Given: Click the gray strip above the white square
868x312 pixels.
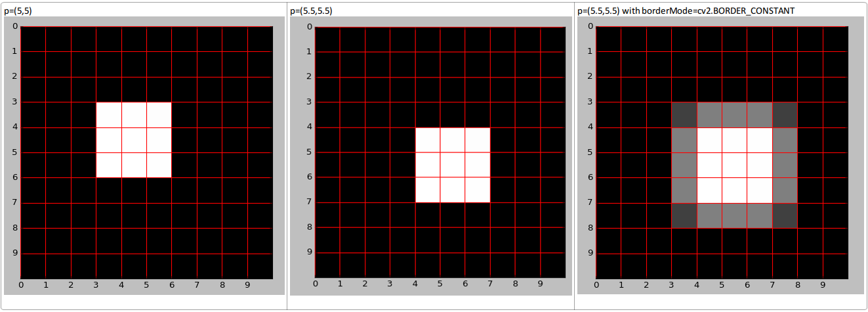Looking at the screenshot, I should click(x=735, y=115).
